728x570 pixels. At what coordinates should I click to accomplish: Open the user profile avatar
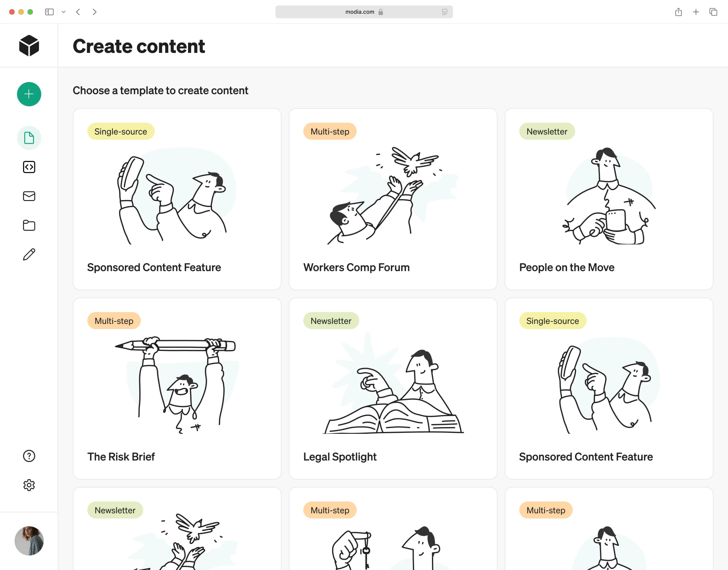click(x=29, y=541)
